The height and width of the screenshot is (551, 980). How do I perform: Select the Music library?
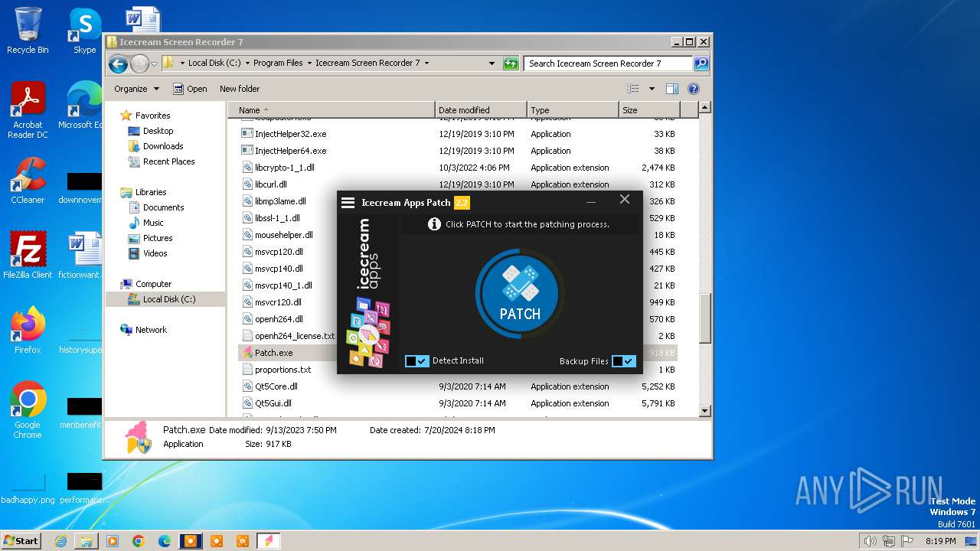coord(153,223)
